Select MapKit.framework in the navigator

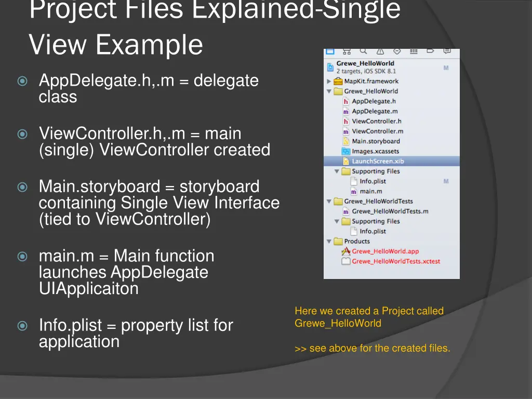click(371, 81)
